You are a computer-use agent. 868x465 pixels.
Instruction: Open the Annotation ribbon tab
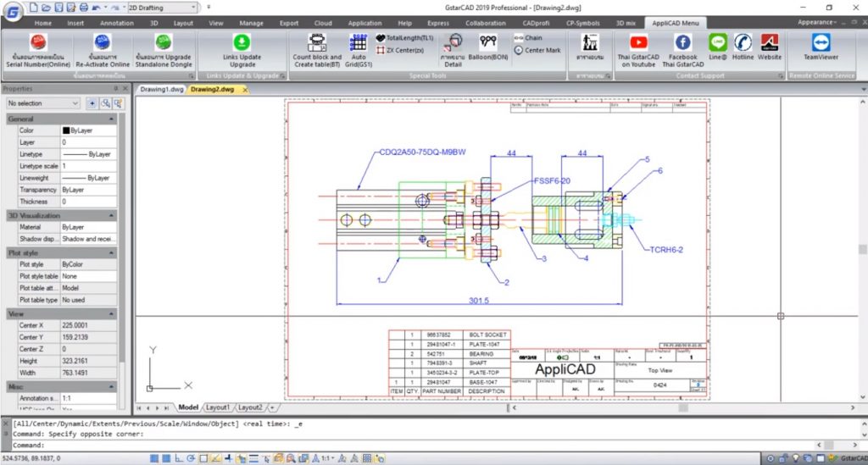pyautogui.click(x=117, y=23)
